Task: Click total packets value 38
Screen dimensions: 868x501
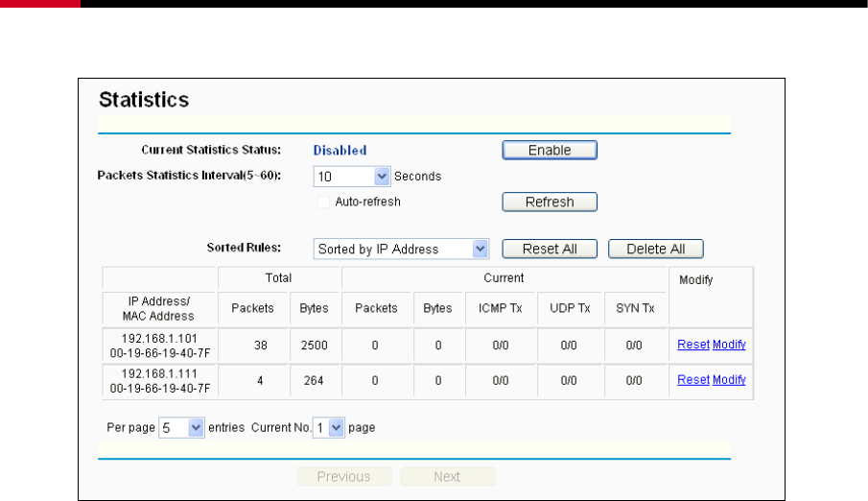Action: (260, 346)
